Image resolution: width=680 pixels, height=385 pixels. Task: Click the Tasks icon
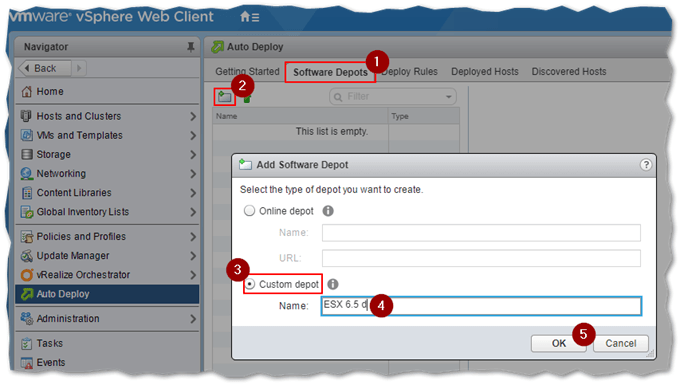point(26,343)
